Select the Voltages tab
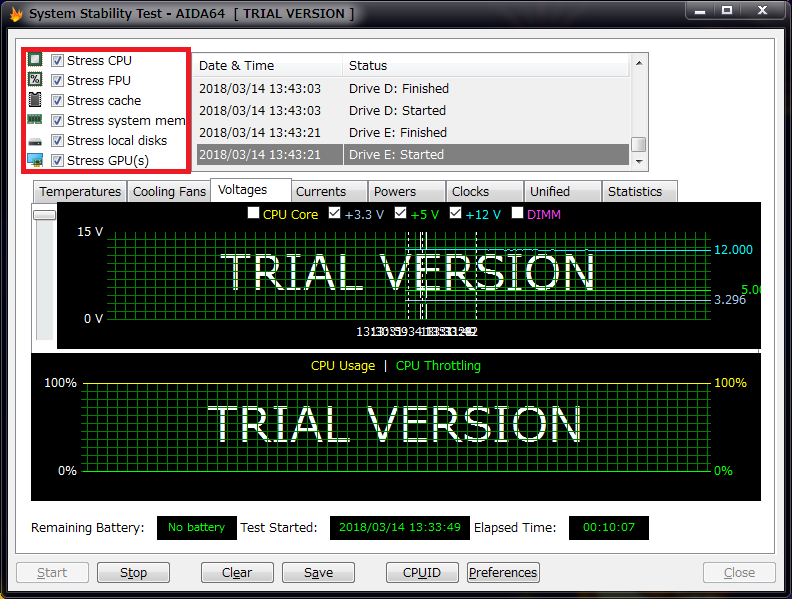792x599 pixels. coord(251,190)
